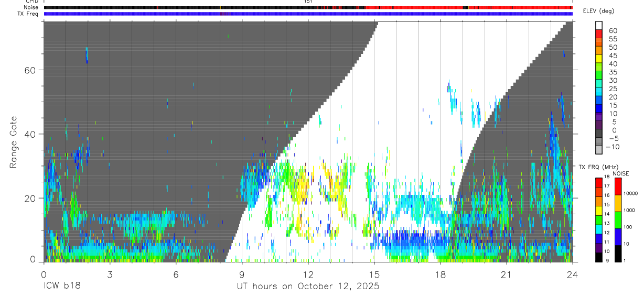Viewport: 644px width, 297px height.
Task: Click x-axis tick label '21'
Action: coord(506,274)
